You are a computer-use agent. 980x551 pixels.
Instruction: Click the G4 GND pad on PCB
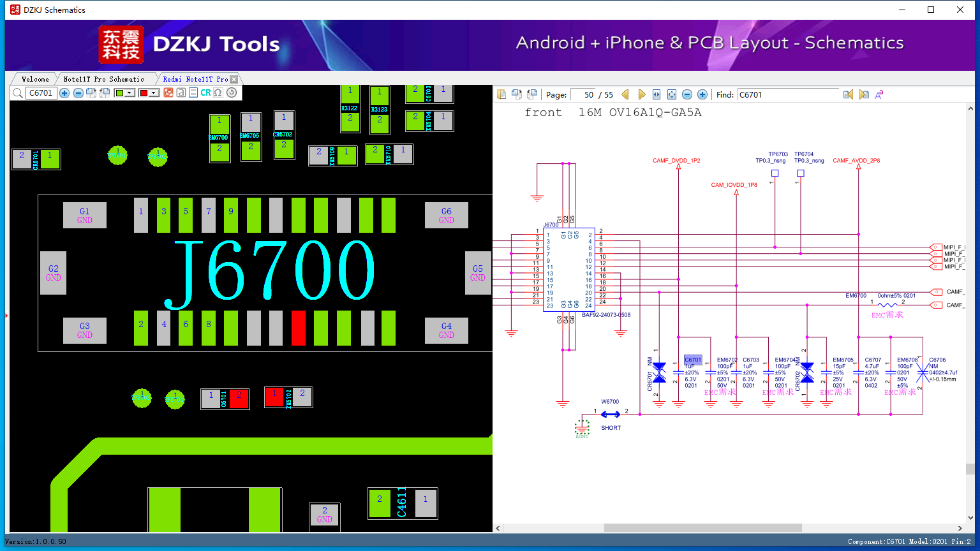(x=447, y=330)
